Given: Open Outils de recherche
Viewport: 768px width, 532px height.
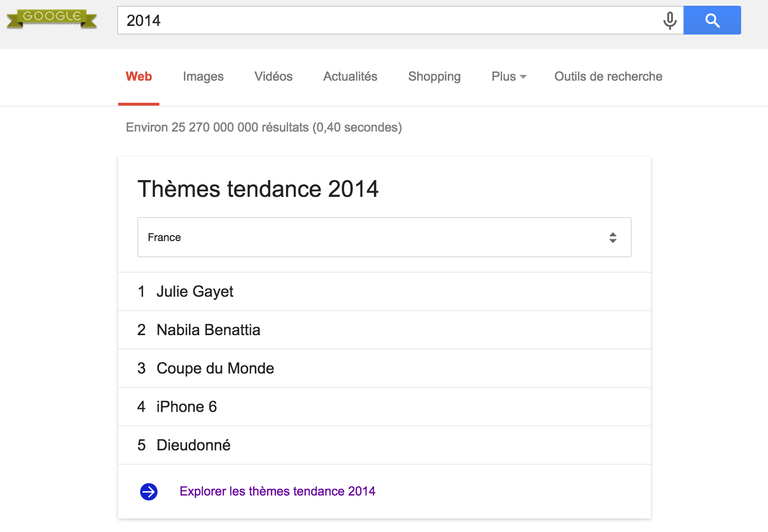Looking at the screenshot, I should coord(608,77).
